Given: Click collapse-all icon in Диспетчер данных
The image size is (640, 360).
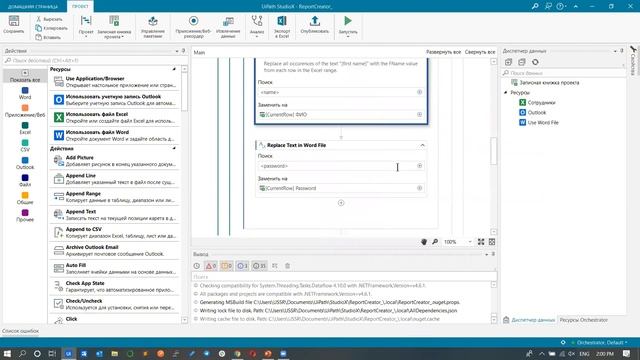Looking at the screenshot, I should coord(522,62).
